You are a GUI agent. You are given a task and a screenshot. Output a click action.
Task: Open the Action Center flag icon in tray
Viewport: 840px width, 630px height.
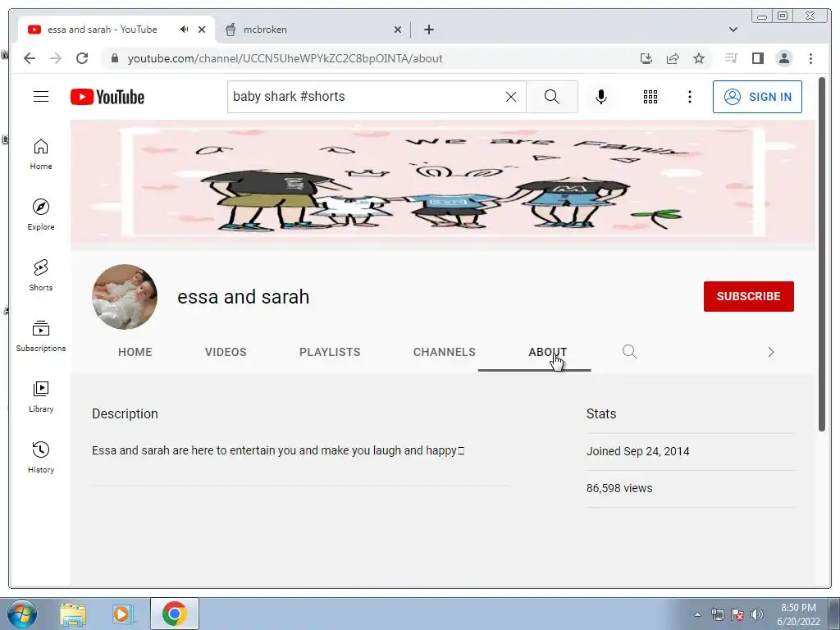737,614
